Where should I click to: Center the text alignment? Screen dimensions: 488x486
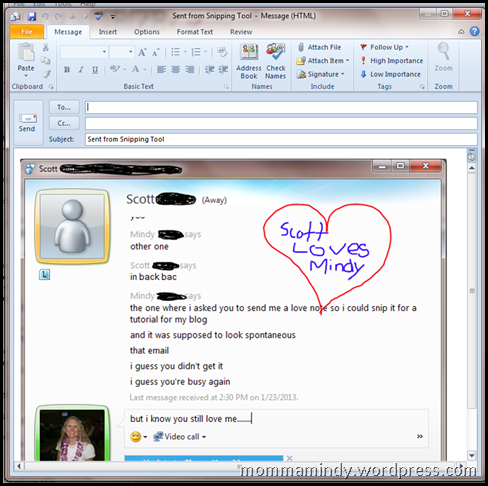coord(176,69)
